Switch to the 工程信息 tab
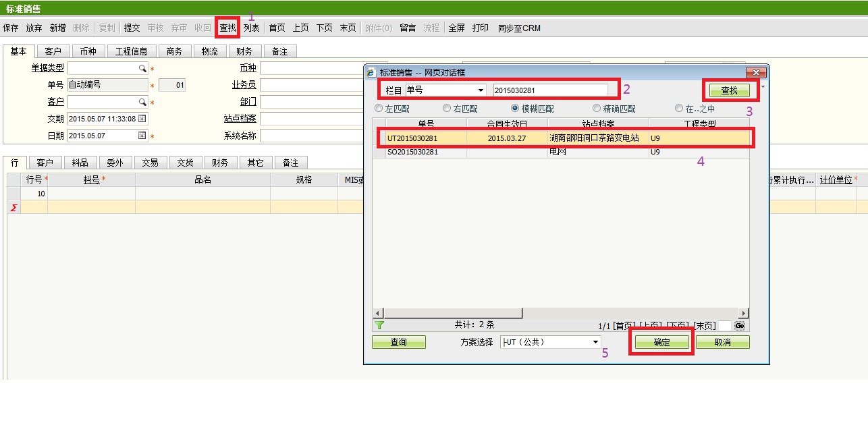Image resolution: width=868 pixels, height=425 pixels. [x=131, y=51]
